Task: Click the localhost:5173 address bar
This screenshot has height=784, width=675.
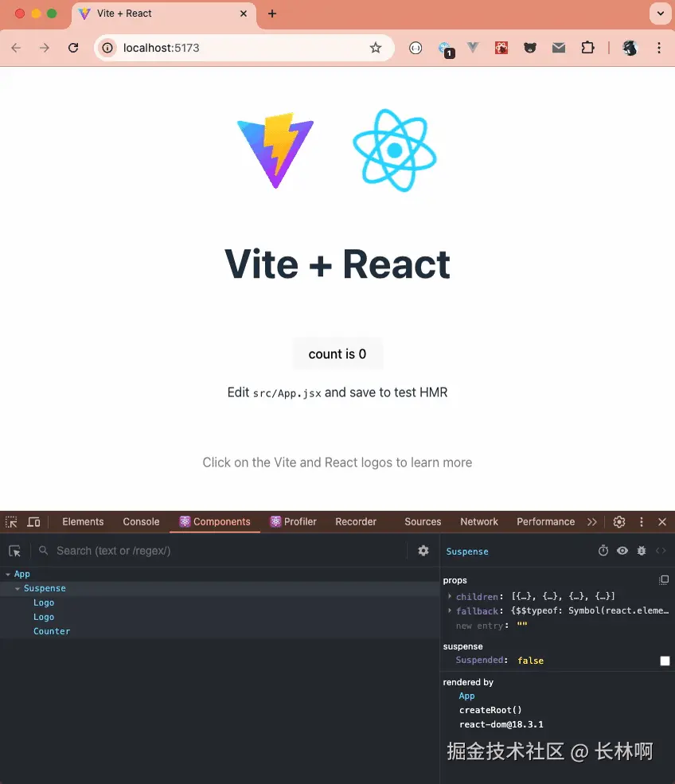Action: click(243, 48)
